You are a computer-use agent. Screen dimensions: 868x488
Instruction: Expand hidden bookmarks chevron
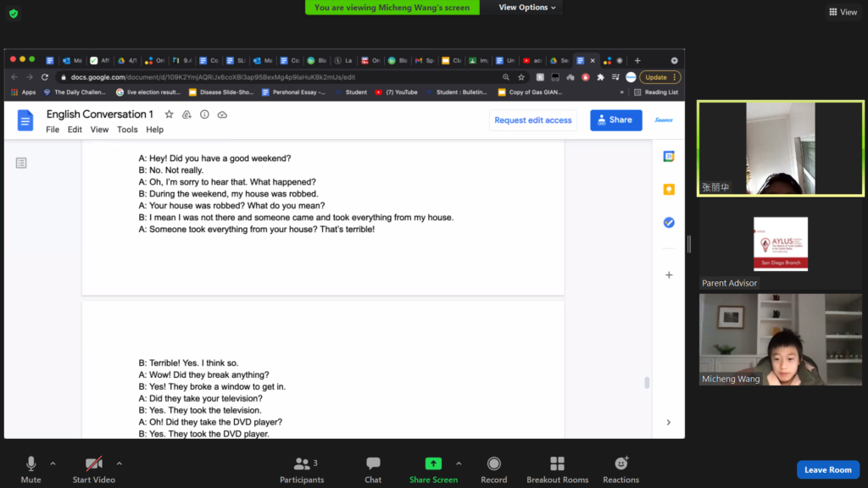point(621,92)
